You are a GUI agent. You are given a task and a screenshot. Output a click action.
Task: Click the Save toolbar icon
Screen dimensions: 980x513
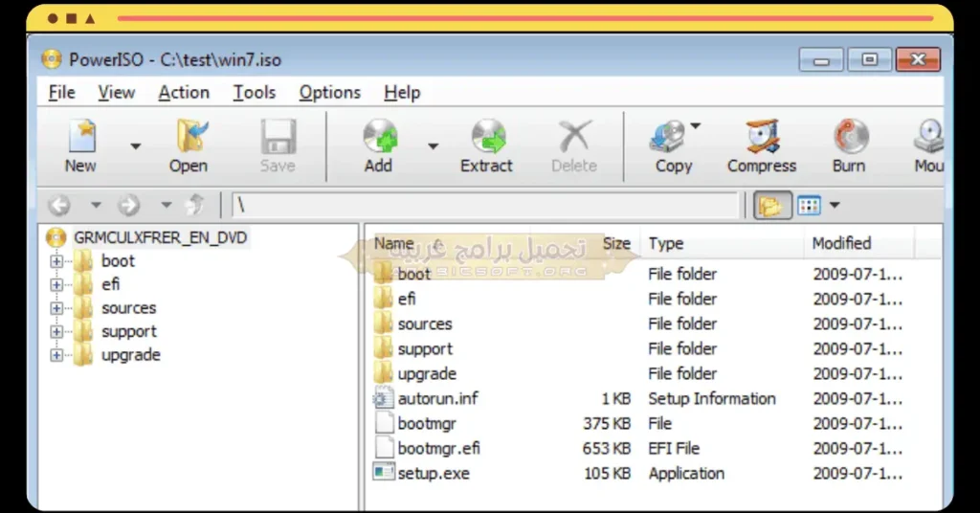point(278,136)
